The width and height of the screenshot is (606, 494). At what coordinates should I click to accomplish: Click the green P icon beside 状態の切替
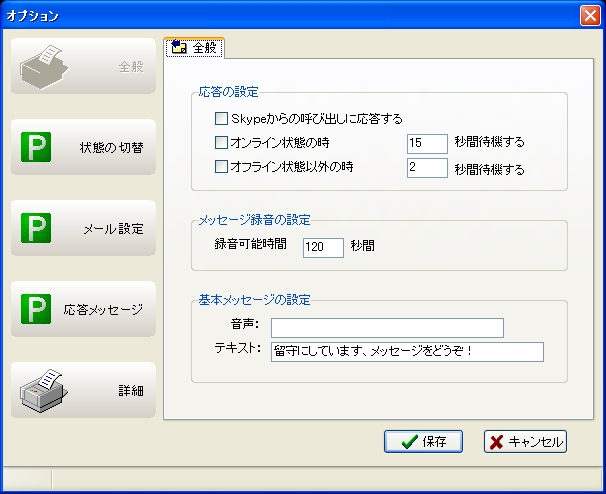point(36,147)
